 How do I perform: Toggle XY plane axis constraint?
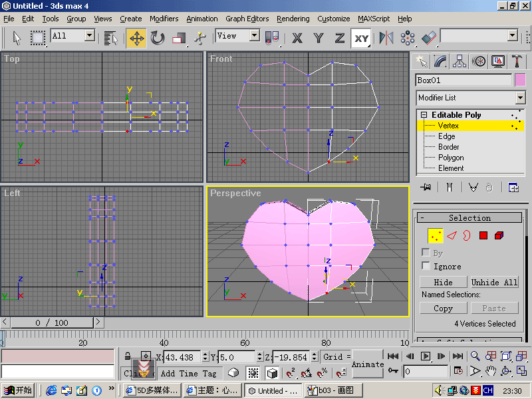(x=361, y=38)
